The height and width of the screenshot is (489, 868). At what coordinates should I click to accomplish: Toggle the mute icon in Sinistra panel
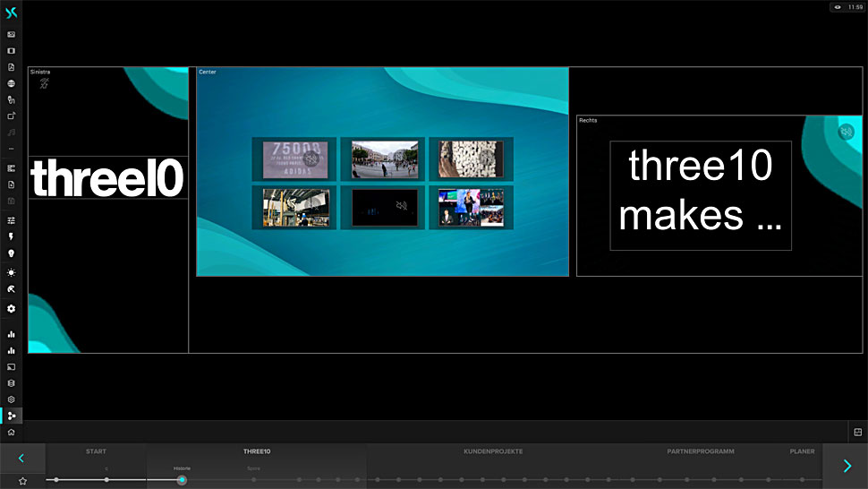[44, 83]
